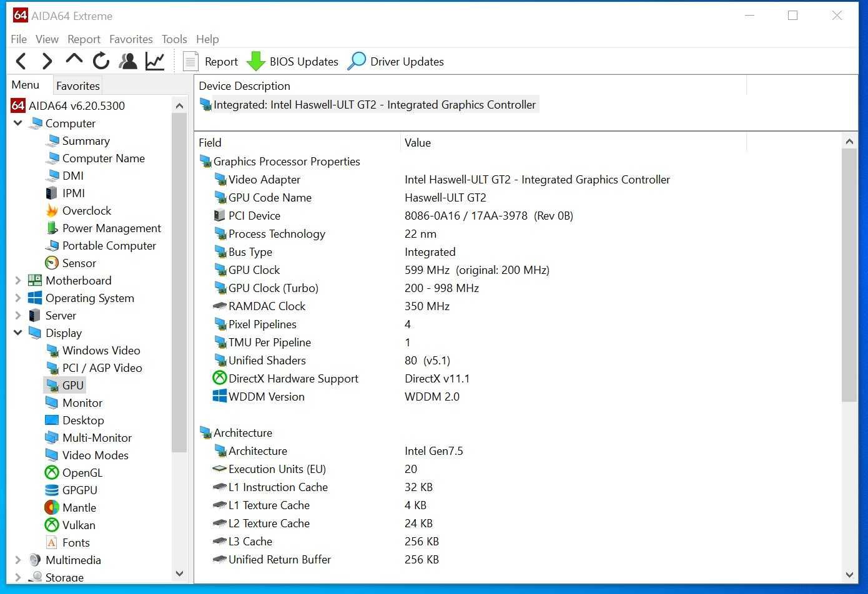Screen dimensions: 868x594
Task: Expand the Server tree node
Action: (18, 316)
